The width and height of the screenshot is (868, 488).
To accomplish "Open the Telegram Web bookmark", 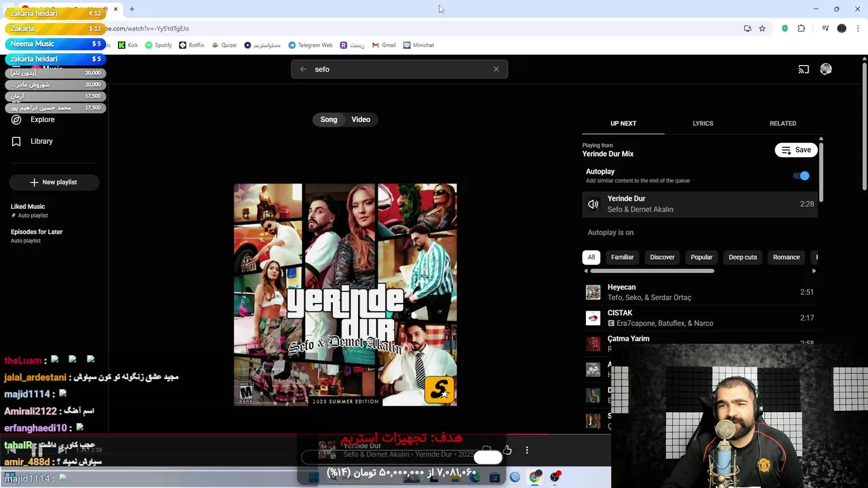I will pos(310,45).
